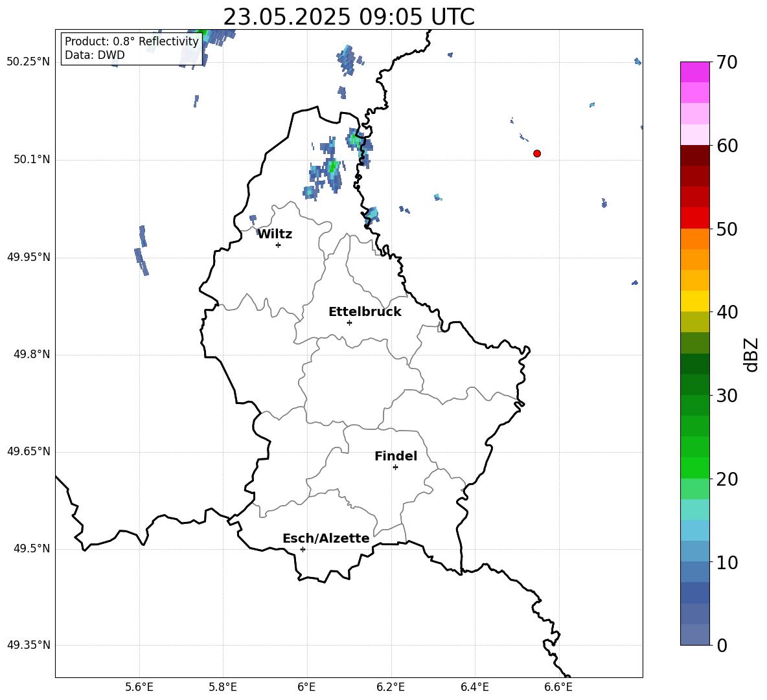767x700 pixels.
Task: Click the title '23.05.2025 09:05 UTC'
Action: pyautogui.click(x=349, y=17)
